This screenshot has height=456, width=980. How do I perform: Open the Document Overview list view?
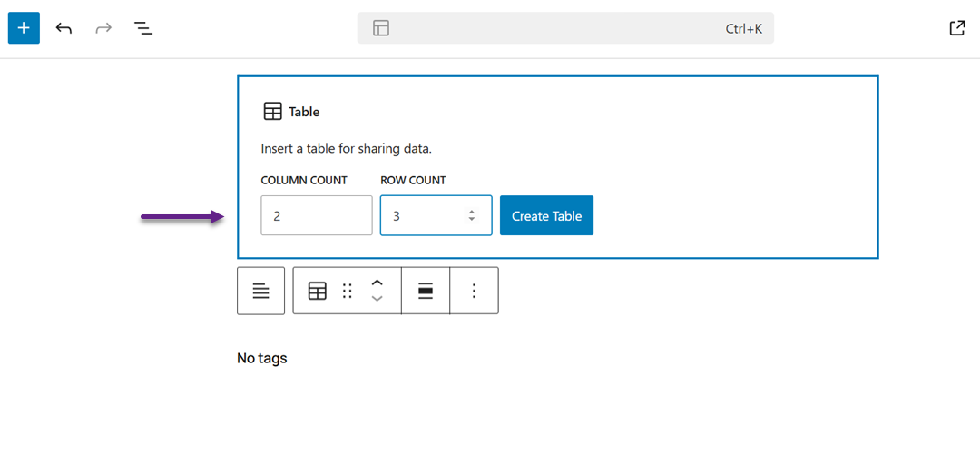143,28
